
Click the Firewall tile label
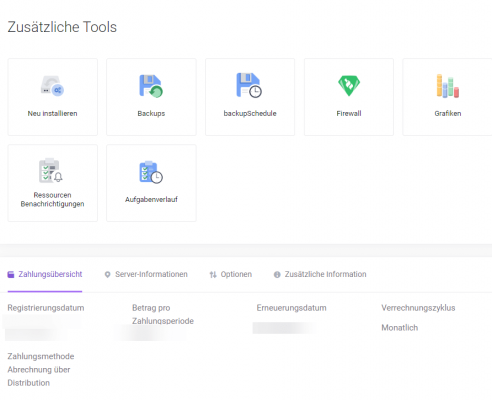point(349,113)
